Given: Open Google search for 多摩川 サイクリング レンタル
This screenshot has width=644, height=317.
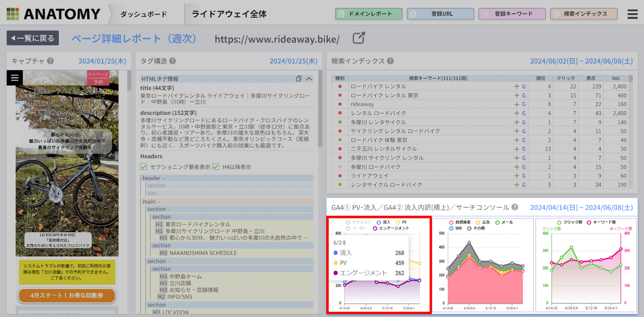Looking at the screenshot, I should coord(524,158).
